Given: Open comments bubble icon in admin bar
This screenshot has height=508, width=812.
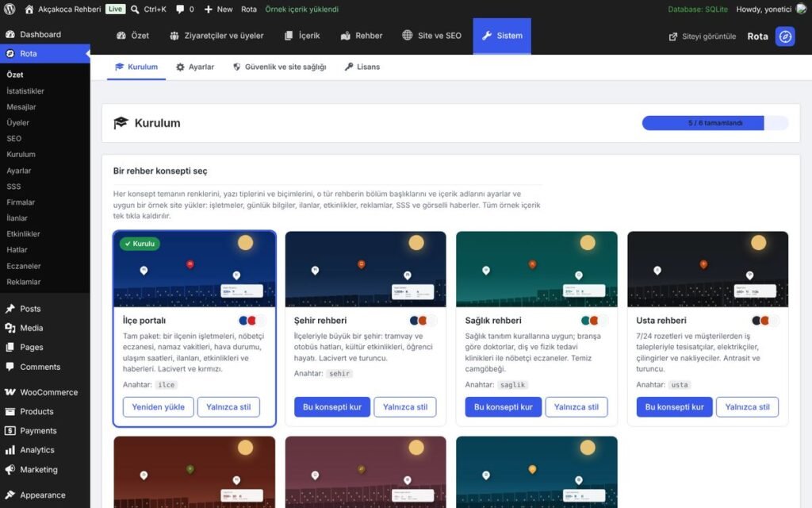Looking at the screenshot, I should pyautogui.click(x=180, y=10).
